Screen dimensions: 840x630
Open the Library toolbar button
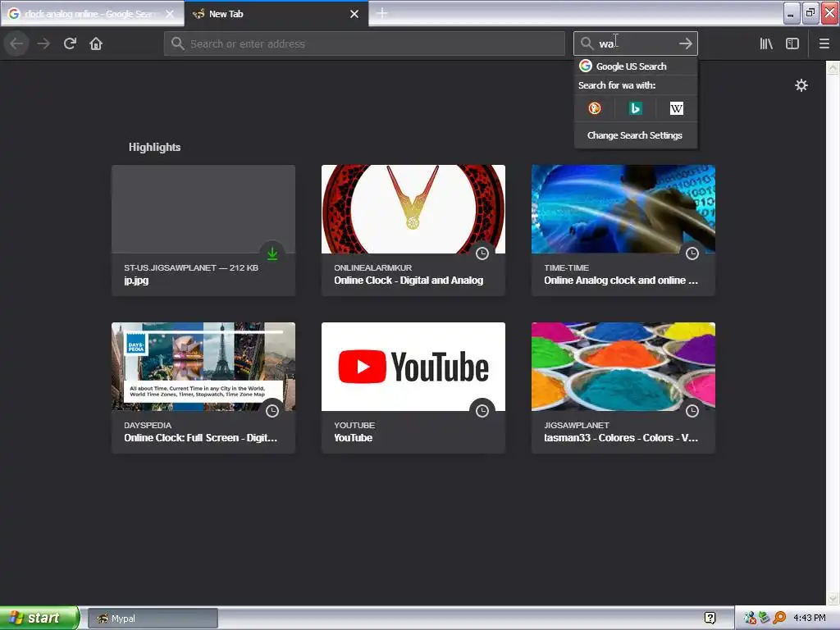(766, 43)
